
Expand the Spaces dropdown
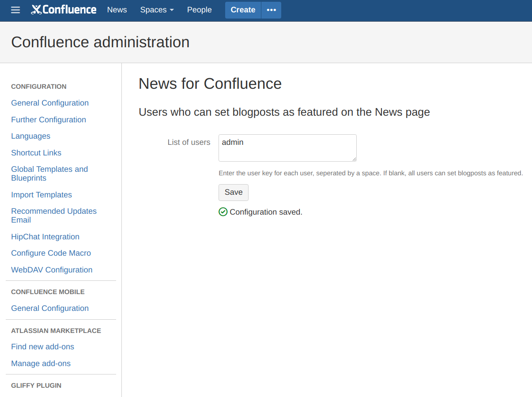coord(157,10)
